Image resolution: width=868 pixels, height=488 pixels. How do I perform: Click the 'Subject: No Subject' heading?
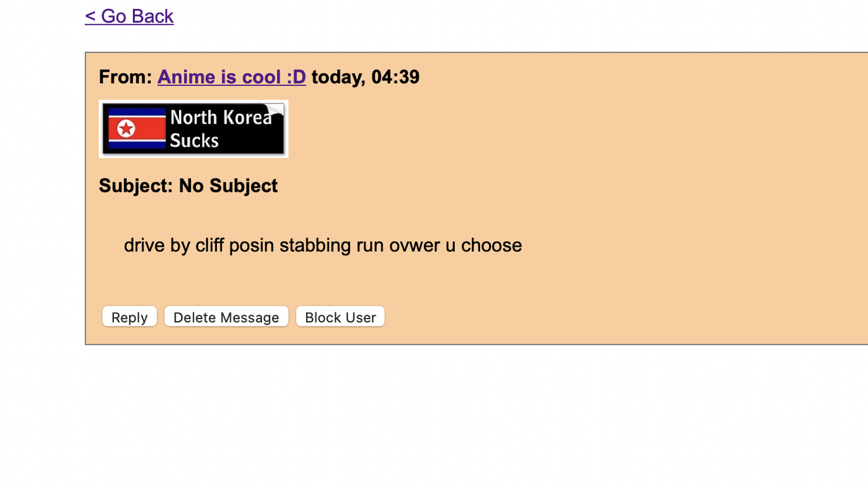coord(188,186)
